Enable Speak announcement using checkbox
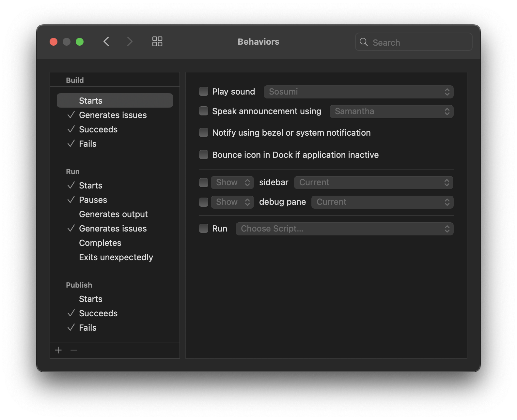The width and height of the screenshot is (517, 420). point(204,111)
